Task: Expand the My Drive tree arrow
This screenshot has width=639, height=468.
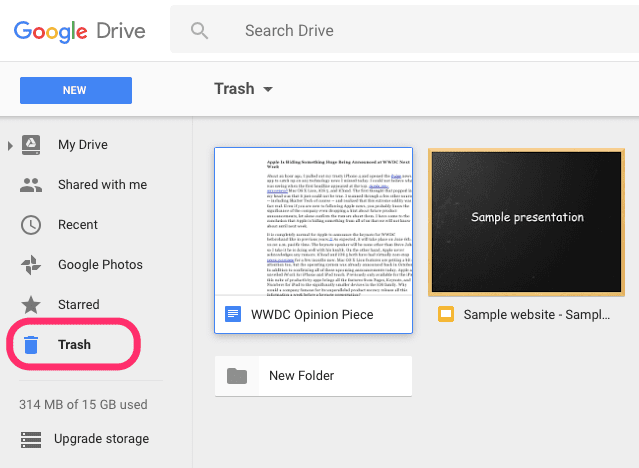Action: click(x=10, y=145)
